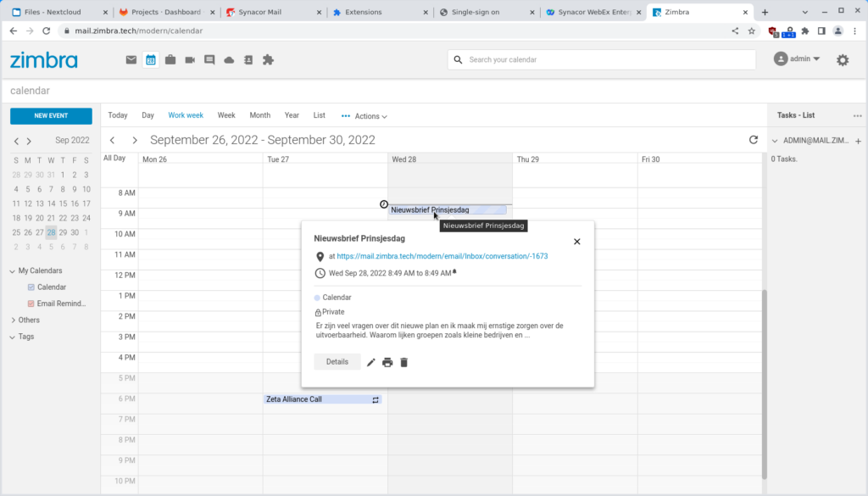
Task: Print the event using the printer icon
Action: click(387, 361)
